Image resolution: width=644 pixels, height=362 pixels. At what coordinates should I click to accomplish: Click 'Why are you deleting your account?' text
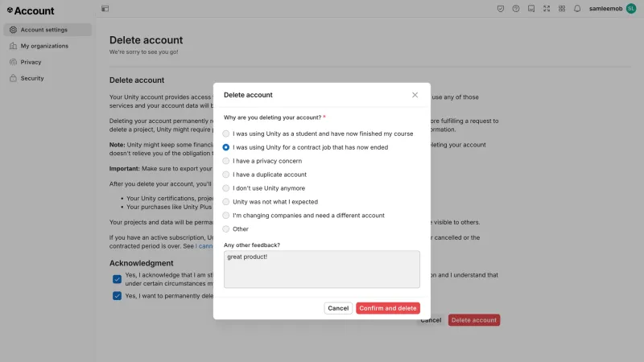[272, 117]
